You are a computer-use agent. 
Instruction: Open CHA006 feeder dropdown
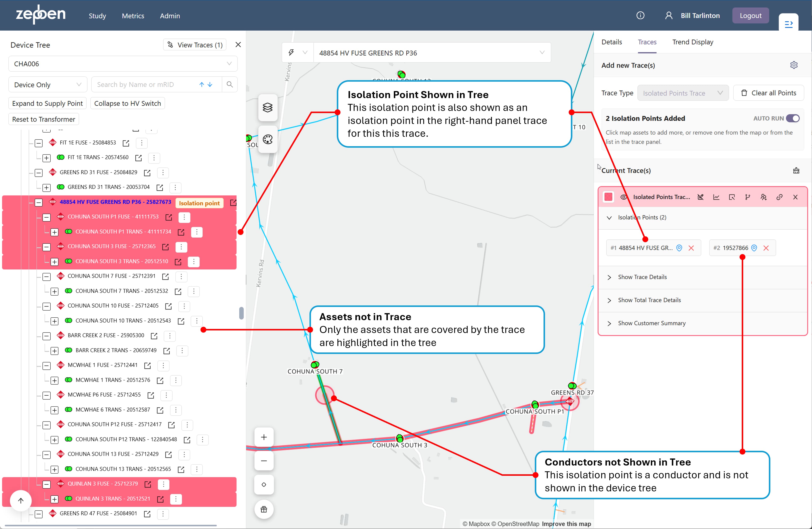pos(123,64)
